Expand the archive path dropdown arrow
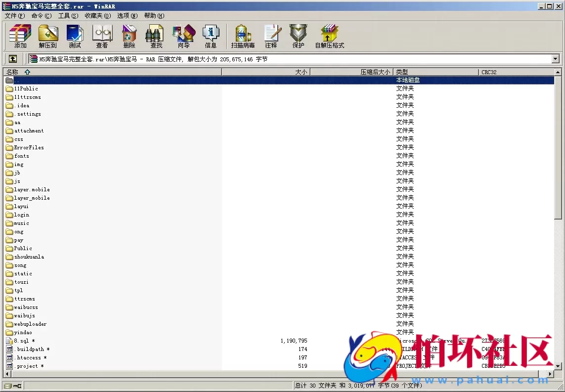Screen dimensions: 565x392 (555, 59)
